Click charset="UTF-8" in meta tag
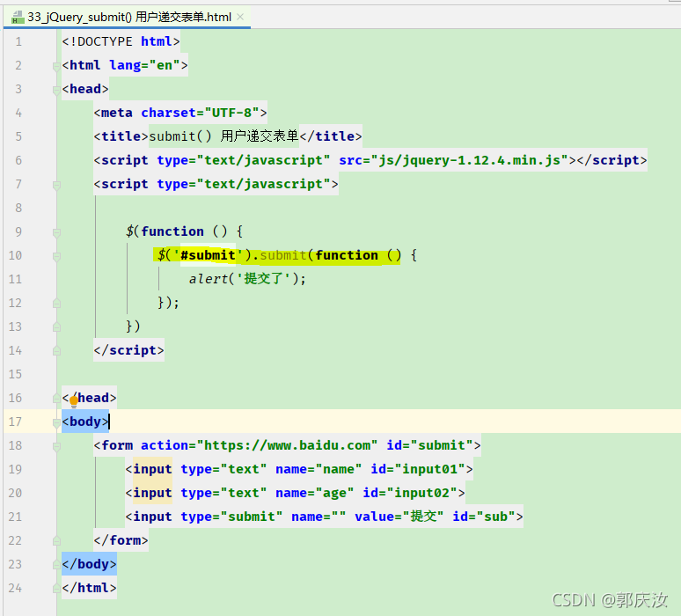The width and height of the screenshot is (681, 616). coord(201,113)
